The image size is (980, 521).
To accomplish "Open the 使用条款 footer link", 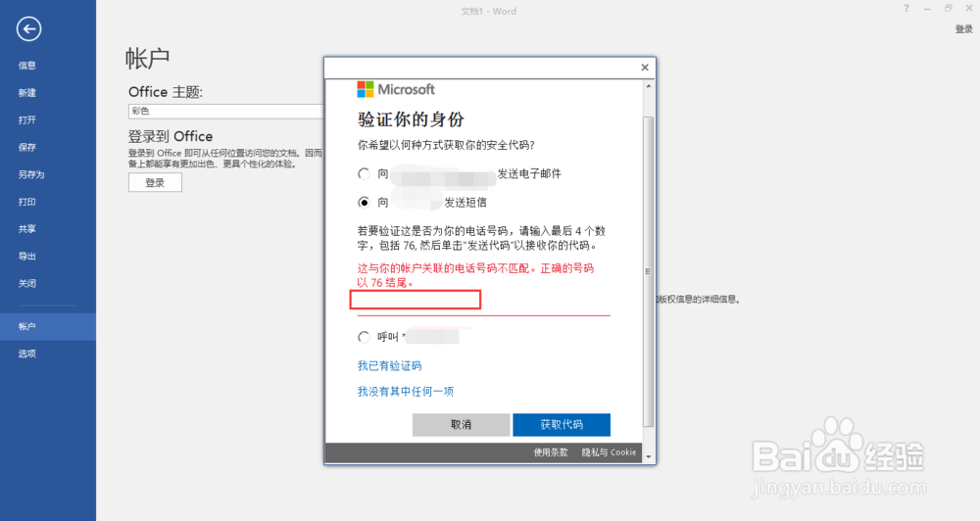I will (551, 452).
